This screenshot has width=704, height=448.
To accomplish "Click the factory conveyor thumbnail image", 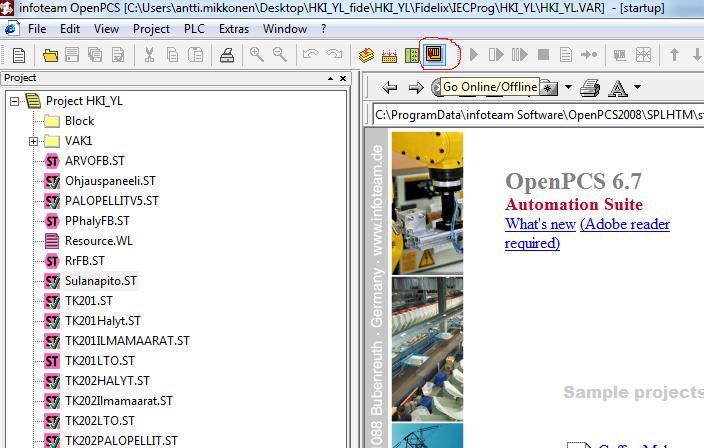I will pyautogui.click(x=427, y=349).
